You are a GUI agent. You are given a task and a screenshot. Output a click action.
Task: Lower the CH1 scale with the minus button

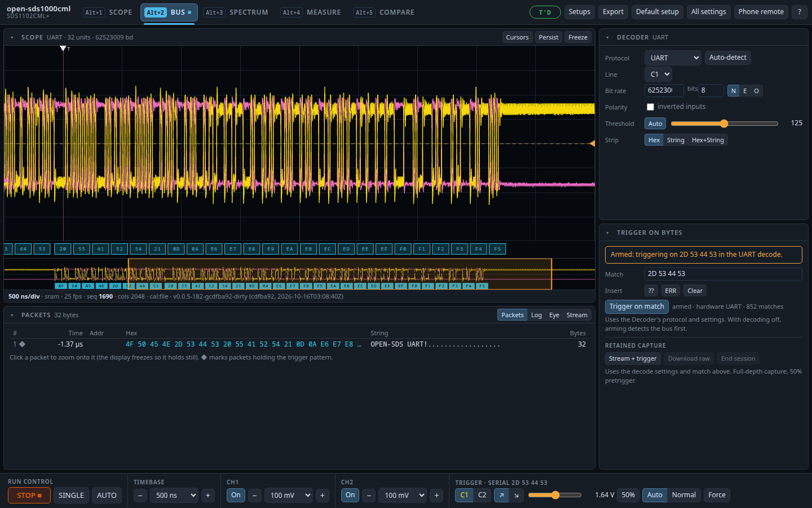(255, 496)
